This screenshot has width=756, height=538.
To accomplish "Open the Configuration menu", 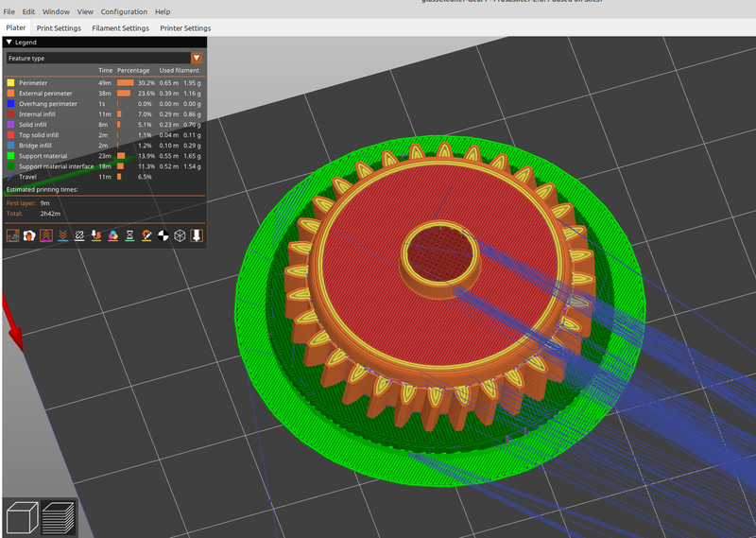I will click(124, 12).
